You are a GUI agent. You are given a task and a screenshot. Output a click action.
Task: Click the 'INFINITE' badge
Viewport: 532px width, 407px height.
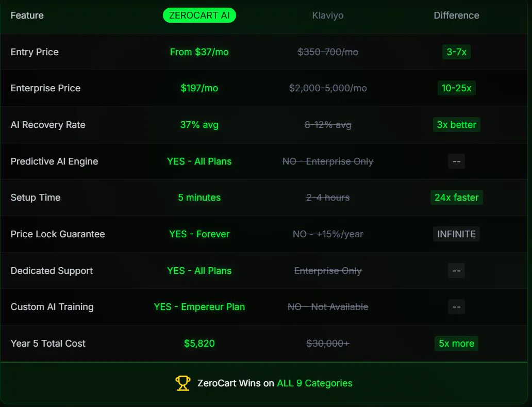tap(456, 234)
